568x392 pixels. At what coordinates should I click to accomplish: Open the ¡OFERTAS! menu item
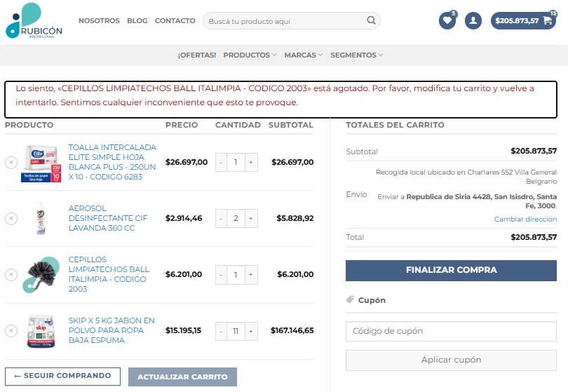(197, 55)
